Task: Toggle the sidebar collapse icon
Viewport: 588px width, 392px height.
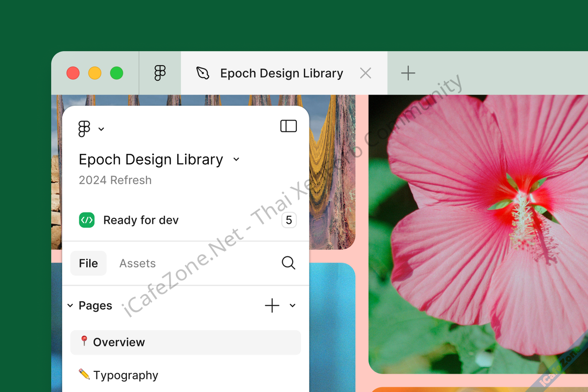Action: tap(289, 126)
